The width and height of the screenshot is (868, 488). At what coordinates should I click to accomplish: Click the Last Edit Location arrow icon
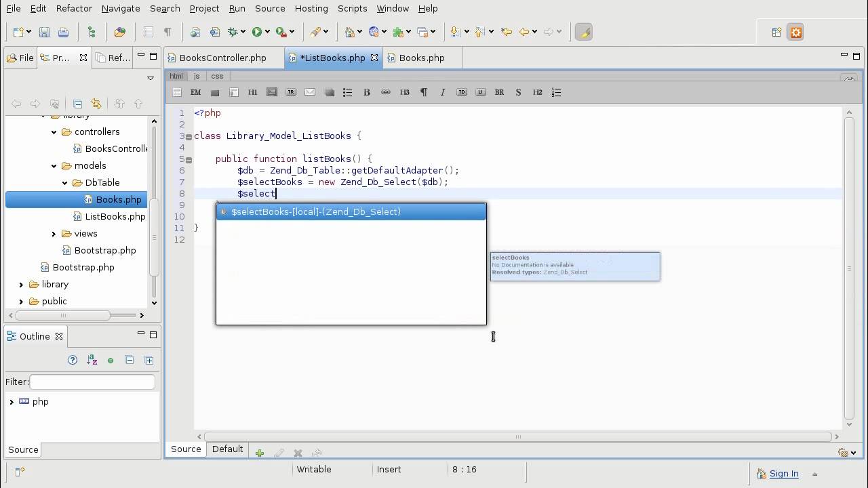506,32
